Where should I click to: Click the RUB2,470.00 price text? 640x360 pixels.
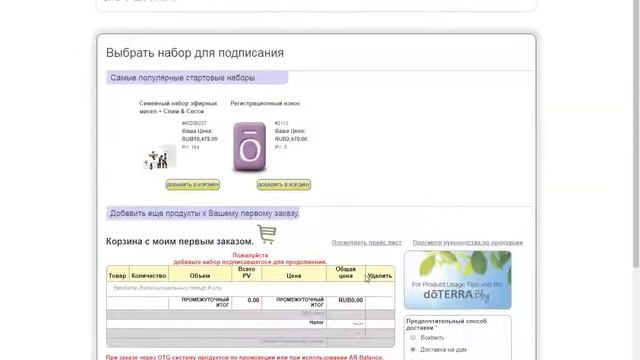pyautogui.click(x=291, y=139)
